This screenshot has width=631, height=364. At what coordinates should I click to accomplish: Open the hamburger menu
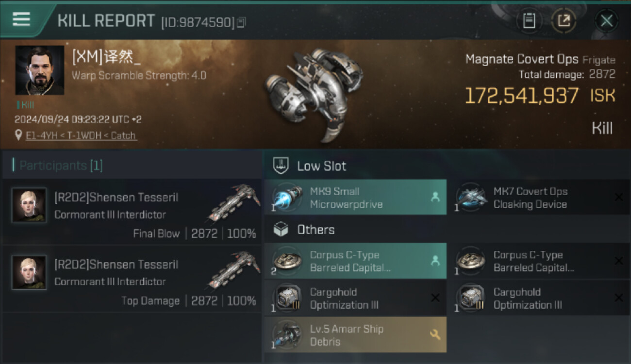21,19
